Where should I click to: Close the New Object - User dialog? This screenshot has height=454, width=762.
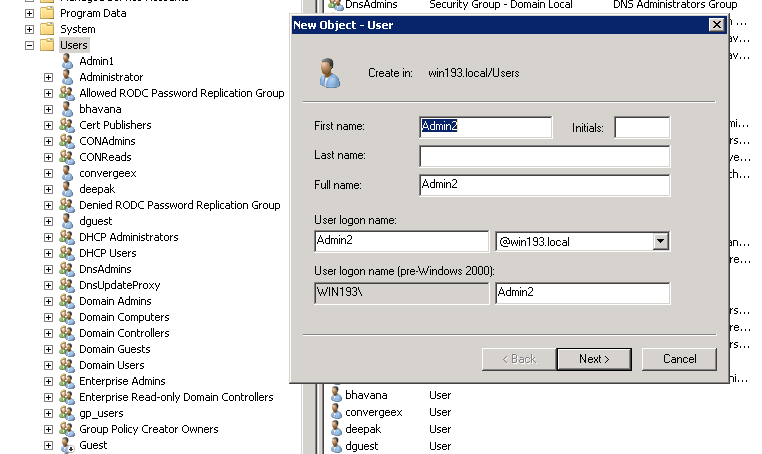tap(716, 25)
